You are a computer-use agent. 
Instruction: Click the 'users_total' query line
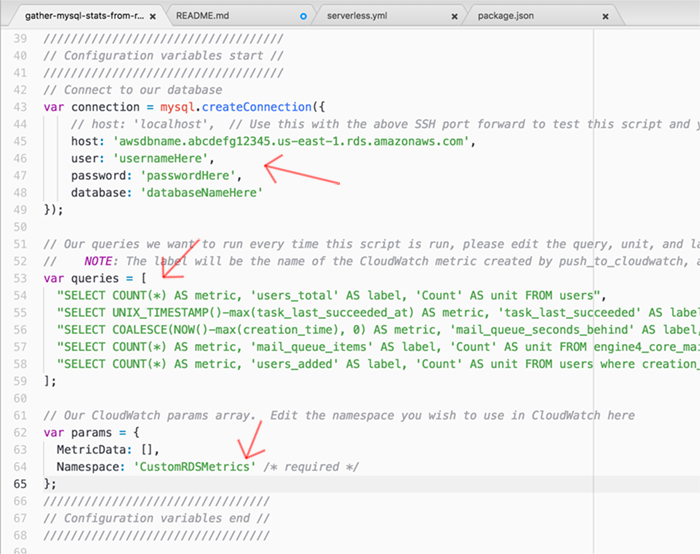332,296
